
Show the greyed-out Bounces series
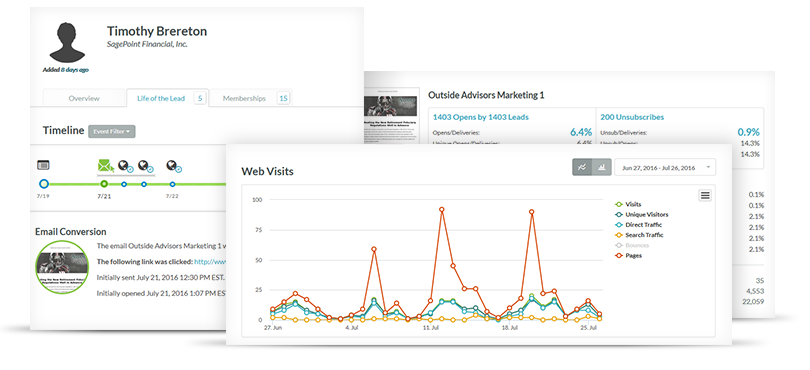tap(632, 245)
